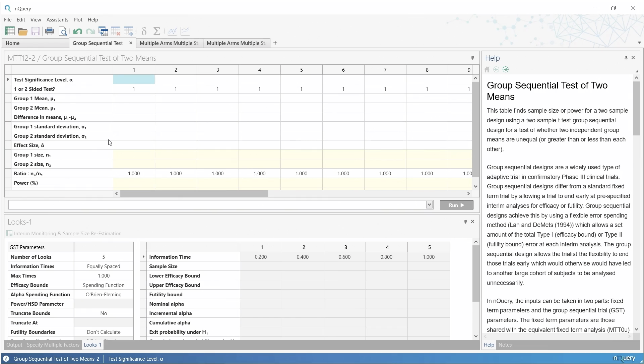
Task: Open a new table with the spreadsheet icon
Action: point(10,32)
